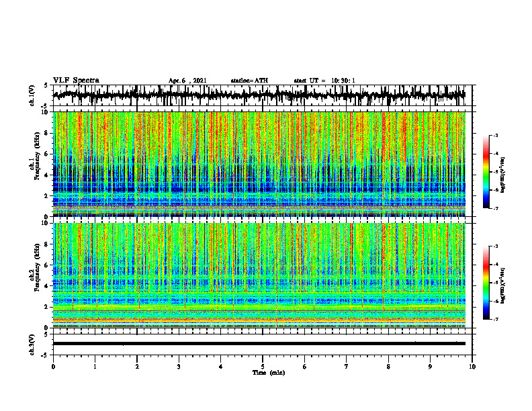The image size is (532, 411).
Task: Click the "-7" tick on ch.2 colorbar
Action: pyautogui.click(x=496, y=319)
